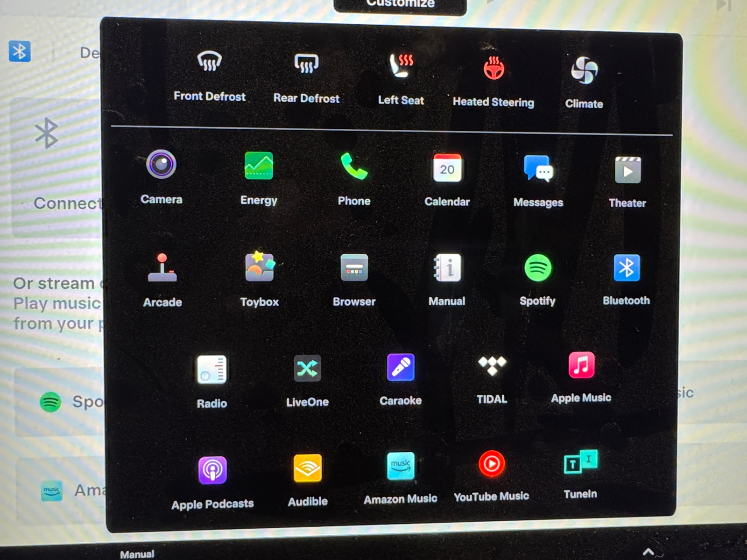Open the Toybox app
Image resolution: width=747 pixels, height=560 pixels.
[259, 267]
